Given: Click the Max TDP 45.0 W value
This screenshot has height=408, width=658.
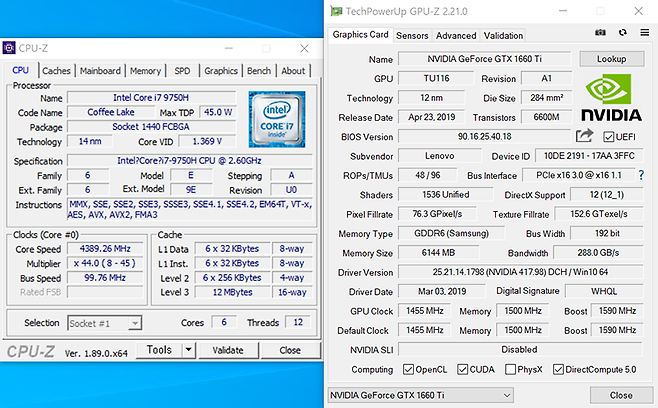Looking at the screenshot, I should pyautogui.click(x=218, y=112).
